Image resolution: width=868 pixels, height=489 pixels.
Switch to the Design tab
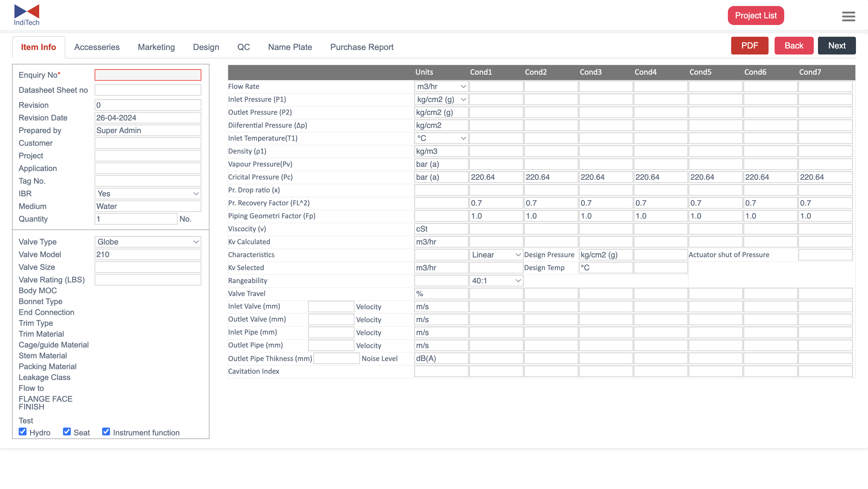(206, 47)
